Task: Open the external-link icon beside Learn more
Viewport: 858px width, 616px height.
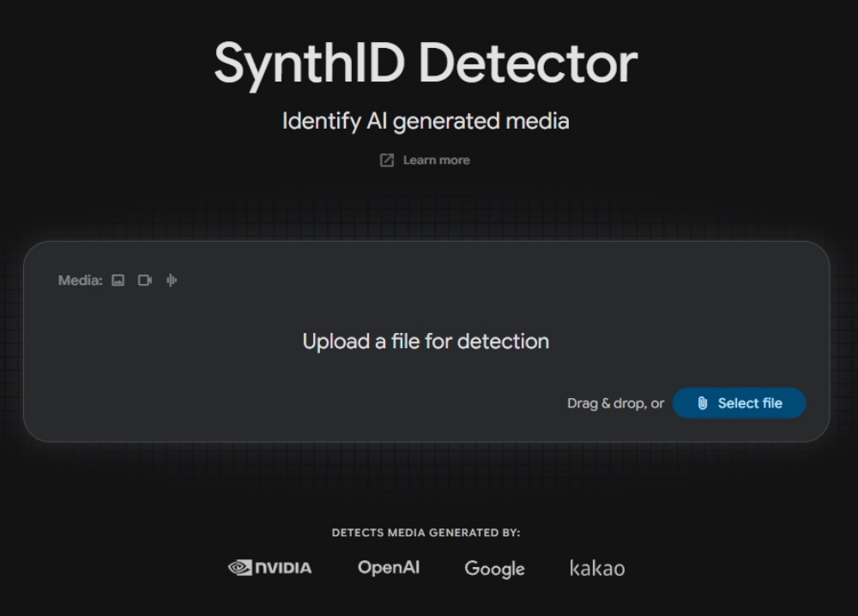Action: coord(387,160)
